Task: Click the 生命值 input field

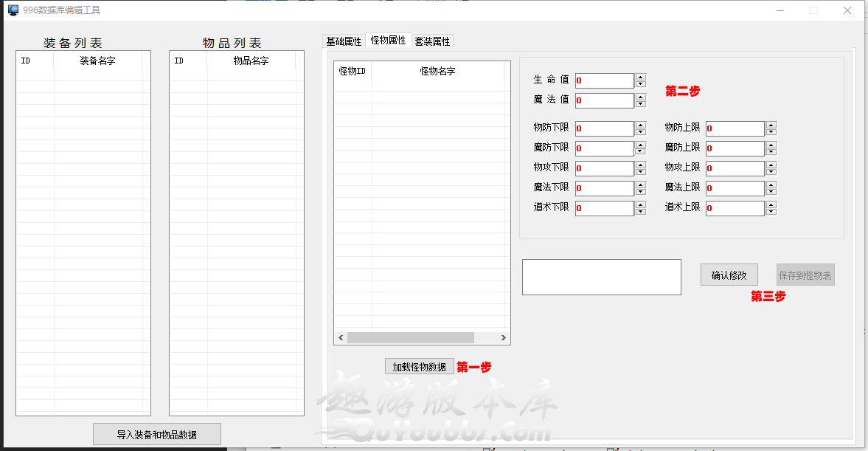Action: click(x=605, y=81)
